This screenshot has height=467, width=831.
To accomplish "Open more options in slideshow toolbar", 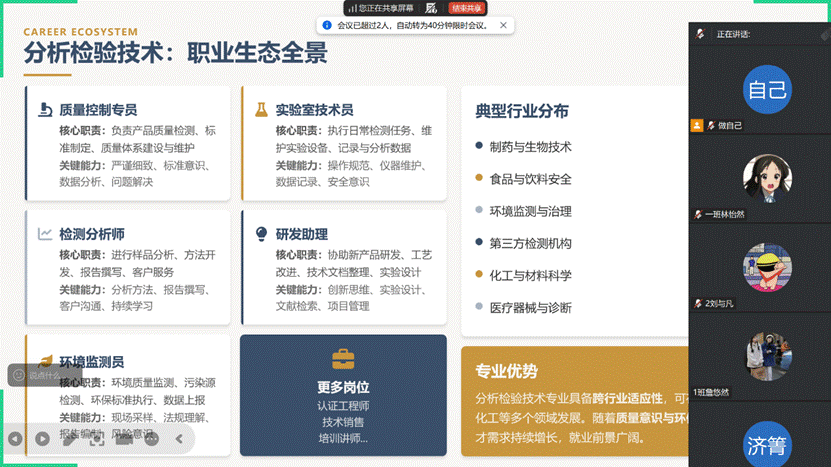I will [151, 438].
